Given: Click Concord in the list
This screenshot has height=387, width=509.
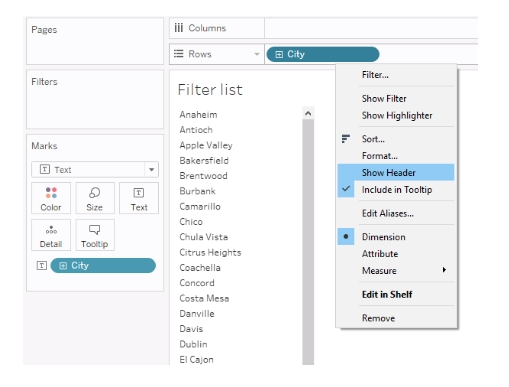Looking at the screenshot, I should [x=197, y=283].
